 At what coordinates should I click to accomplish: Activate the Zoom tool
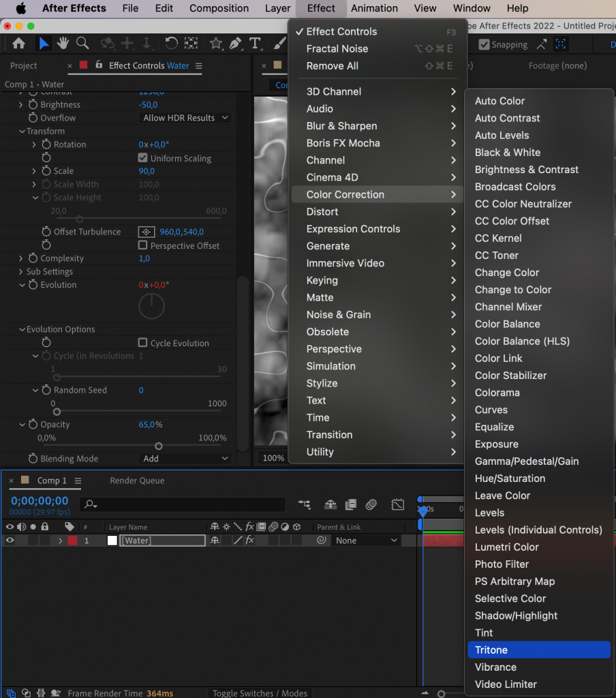coord(82,44)
